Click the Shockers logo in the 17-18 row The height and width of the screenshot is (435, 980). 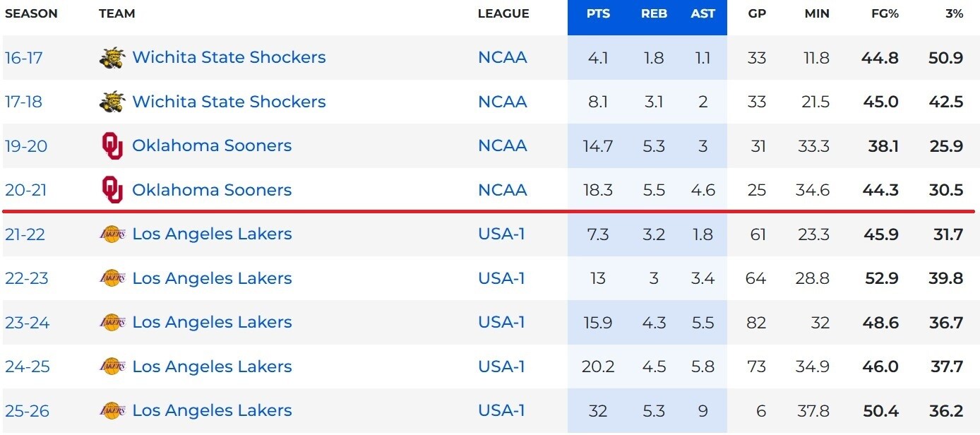pyautogui.click(x=112, y=102)
